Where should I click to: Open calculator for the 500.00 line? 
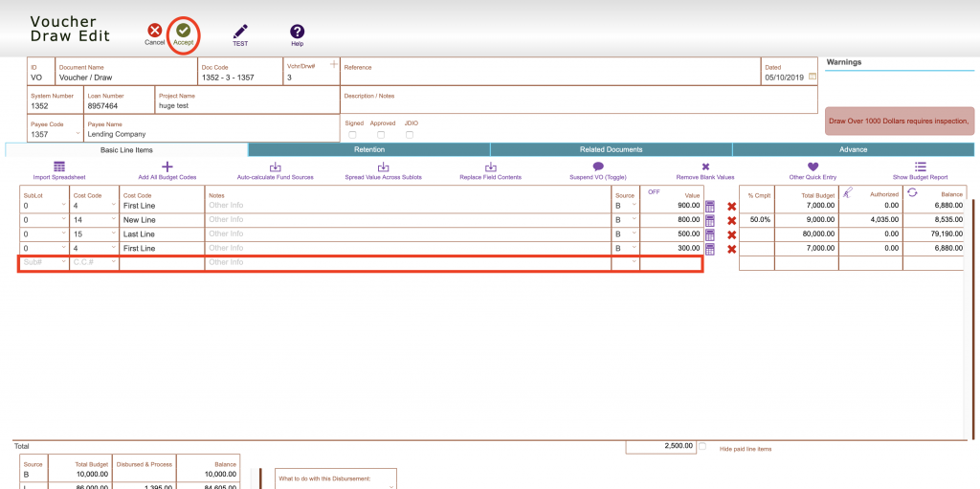coord(710,234)
